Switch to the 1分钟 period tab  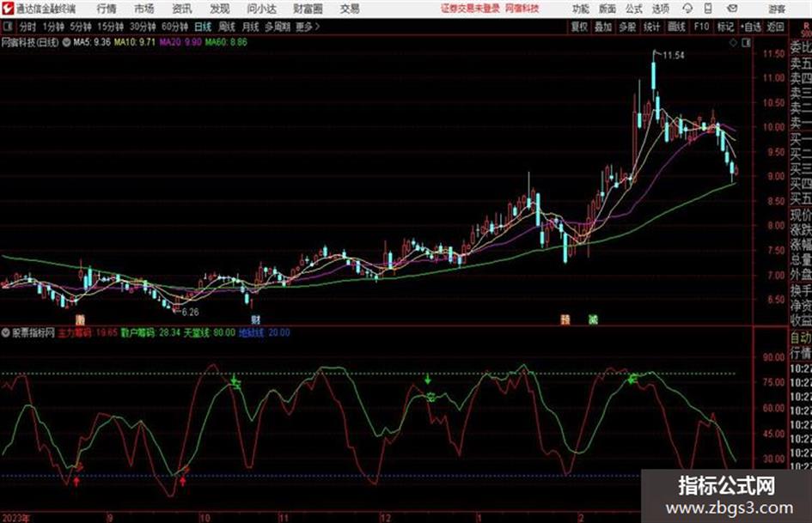tap(52, 27)
